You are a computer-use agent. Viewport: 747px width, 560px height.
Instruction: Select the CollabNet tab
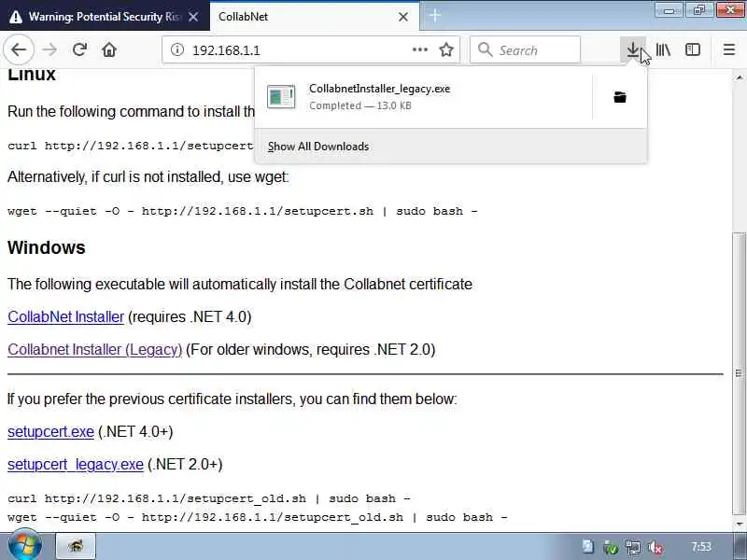pos(315,16)
